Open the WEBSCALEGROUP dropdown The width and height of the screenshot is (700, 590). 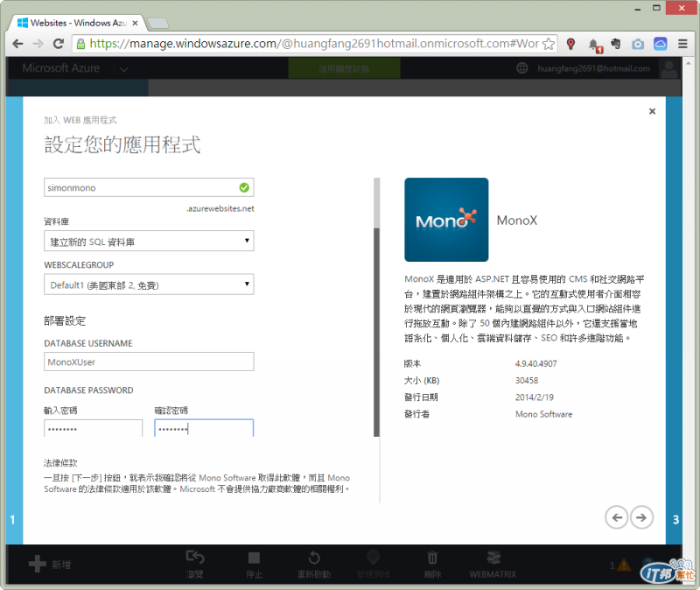coord(149,284)
